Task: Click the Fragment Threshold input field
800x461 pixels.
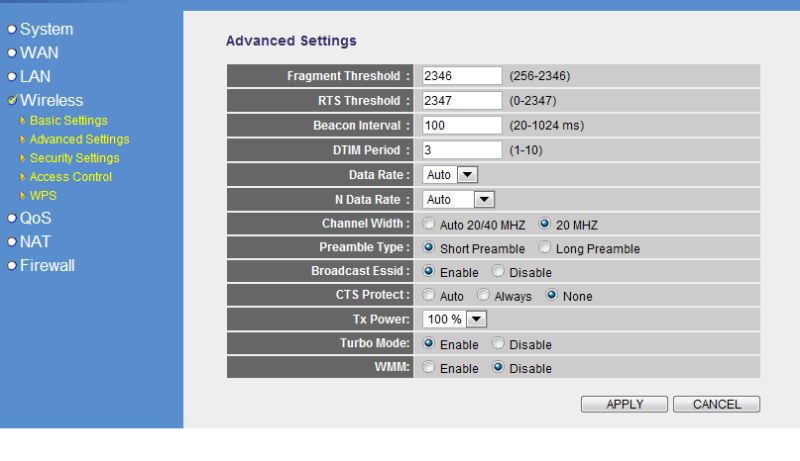Action: click(x=462, y=76)
